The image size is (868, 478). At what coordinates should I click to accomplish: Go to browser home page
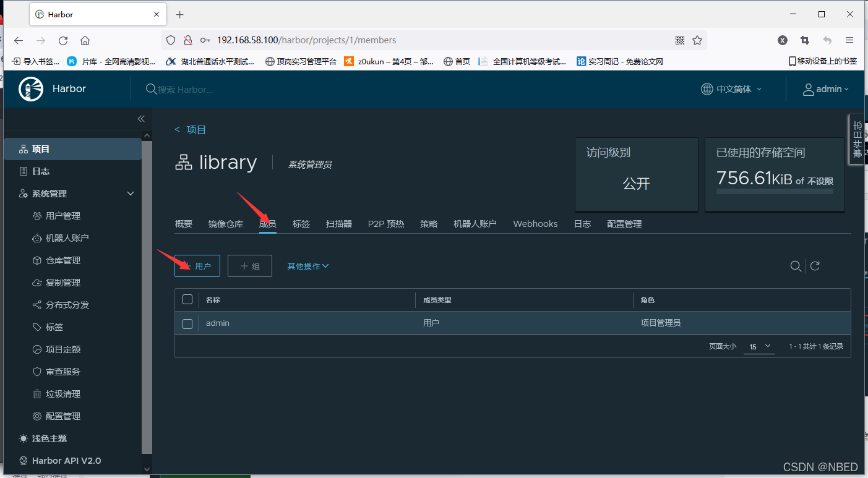click(85, 40)
